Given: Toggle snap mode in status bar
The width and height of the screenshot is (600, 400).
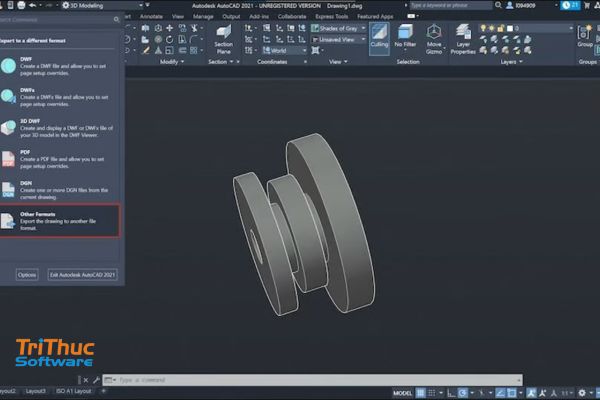Looking at the screenshot, I should click(432, 393).
